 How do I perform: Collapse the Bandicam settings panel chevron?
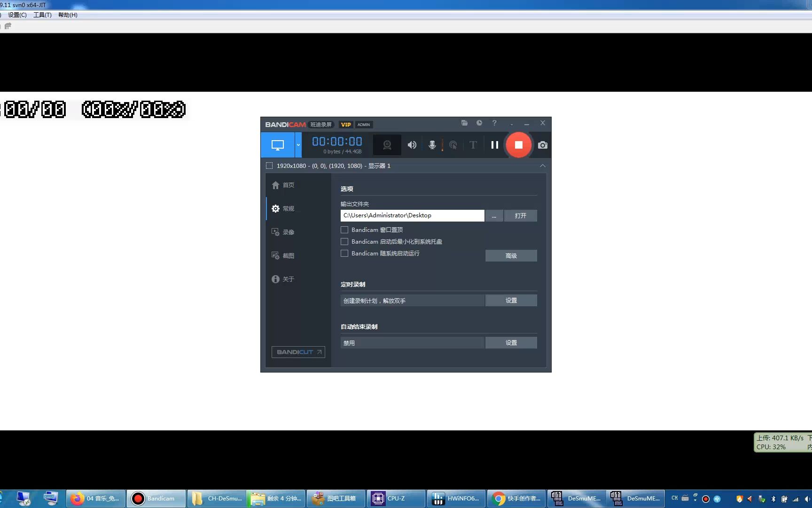(543, 166)
